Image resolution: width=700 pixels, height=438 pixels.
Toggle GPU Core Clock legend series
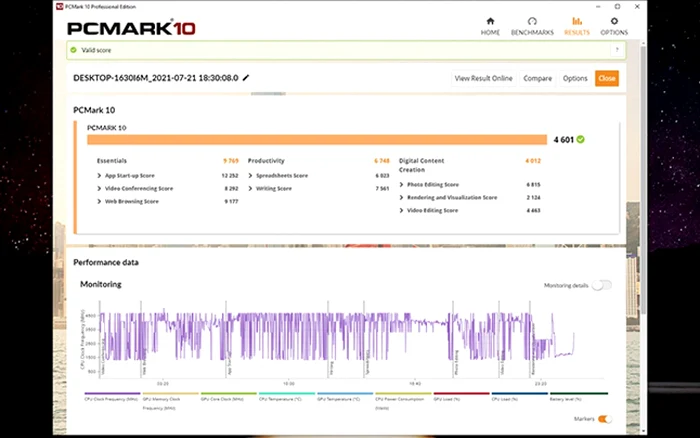[x=229, y=397]
